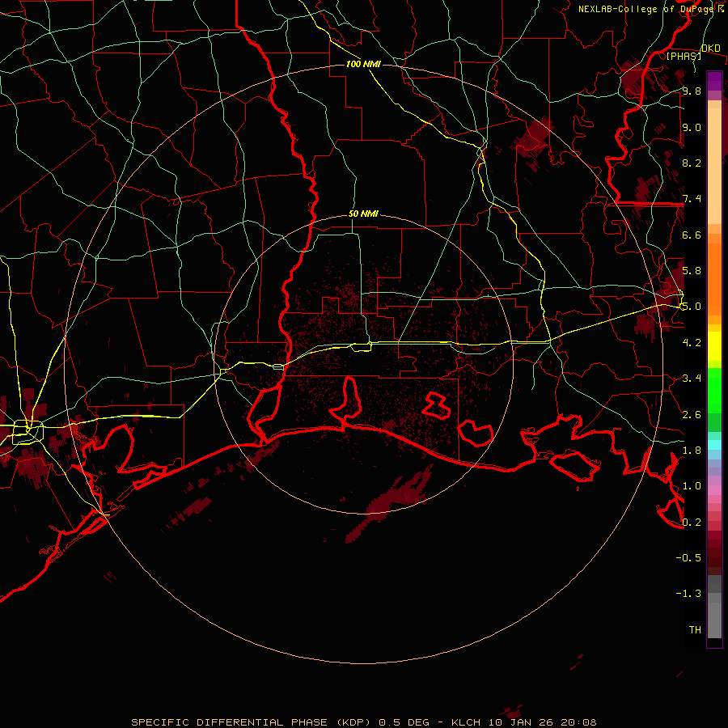Click the -1.3 value on color scale
Image resolution: width=728 pixels, height=728 pixels.
click(688, 594)
